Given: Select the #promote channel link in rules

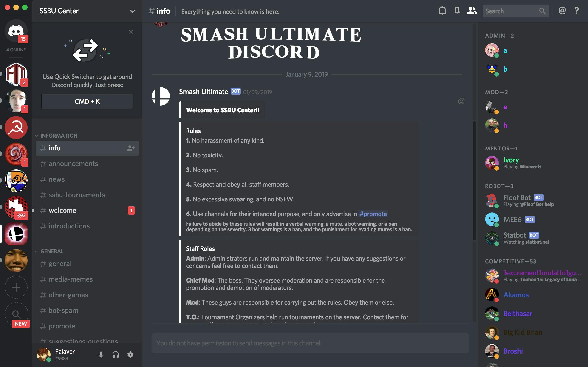Looking at the screenshot, I should pos(372,214).
